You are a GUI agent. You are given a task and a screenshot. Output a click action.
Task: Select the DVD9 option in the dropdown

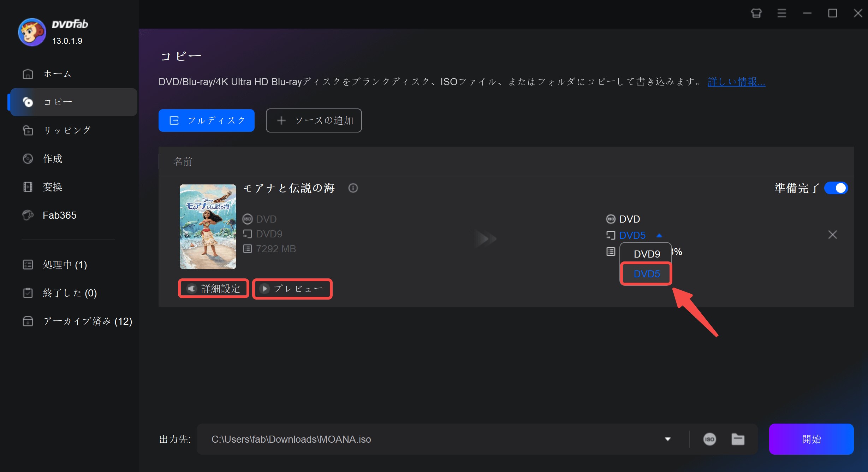click(647, 254)
